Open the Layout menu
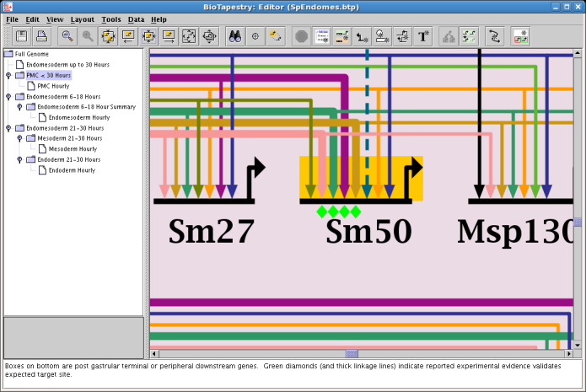586x392 pixels. pyautogui.click(x=82, y=19)
